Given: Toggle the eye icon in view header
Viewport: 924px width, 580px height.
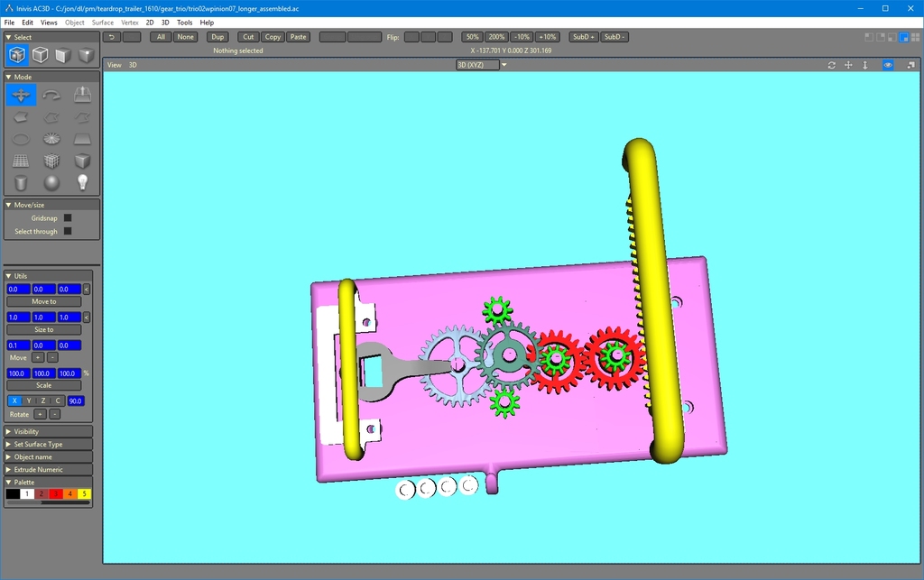Looking at the screenshot, I should coord(888,65).
